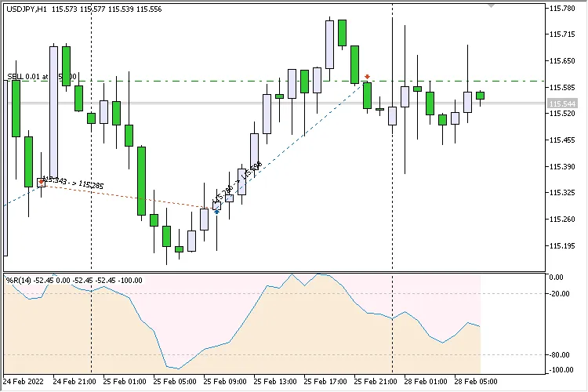Click the Williams %R line's lowest dip
The height and width of the screenshot is (392, 588).
(x=177, y=368)
